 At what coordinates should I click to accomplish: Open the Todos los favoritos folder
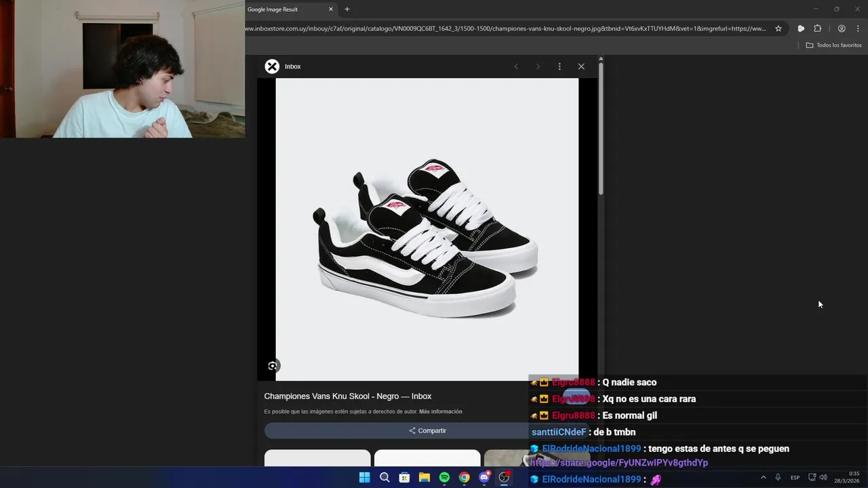pyautogui.click(x=833, y=45)
